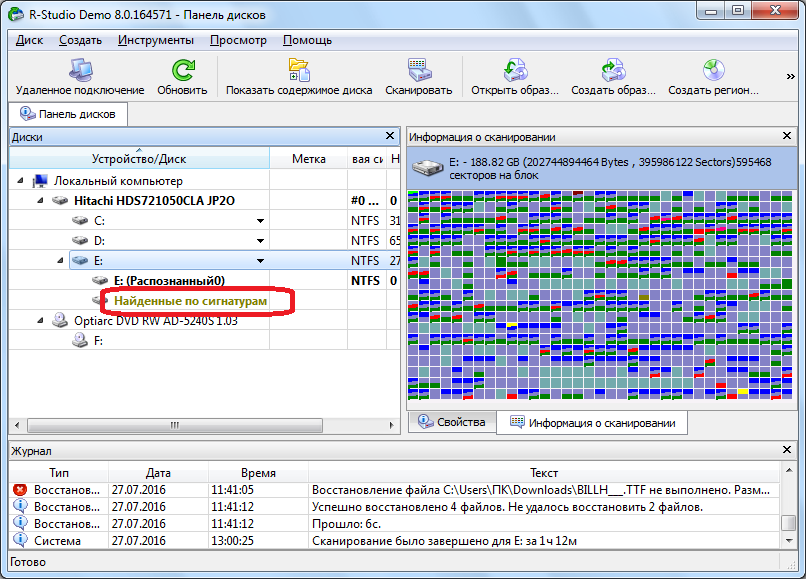Open the Инструменты menu

pos(156,40)
